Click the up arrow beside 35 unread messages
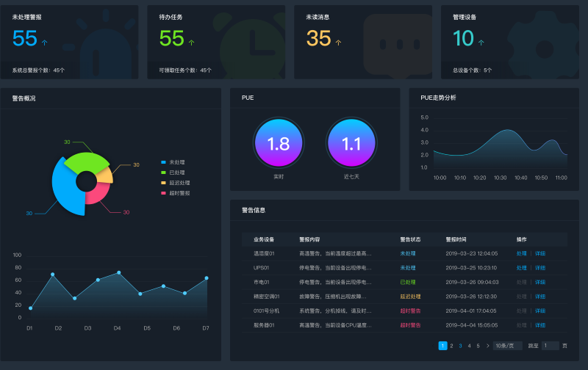 339,43
